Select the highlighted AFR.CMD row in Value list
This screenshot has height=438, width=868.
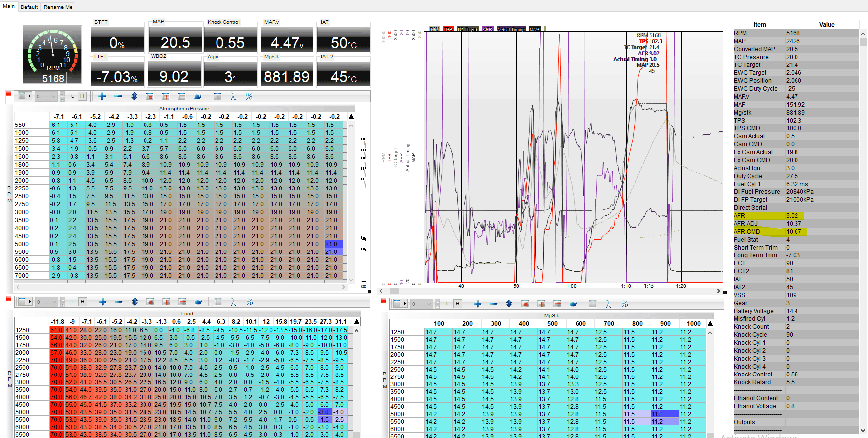click(796, 232)
